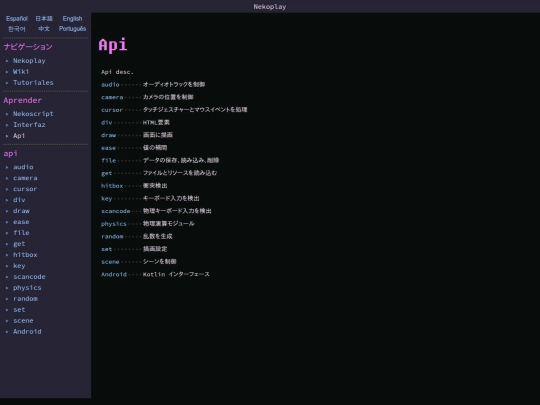Open get link in main Api table

point(106,173)
